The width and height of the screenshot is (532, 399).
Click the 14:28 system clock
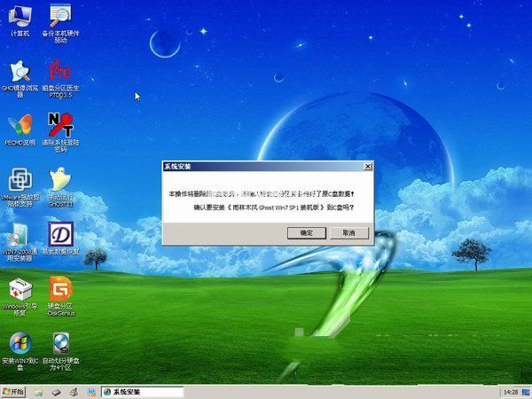tap(511, 393)
